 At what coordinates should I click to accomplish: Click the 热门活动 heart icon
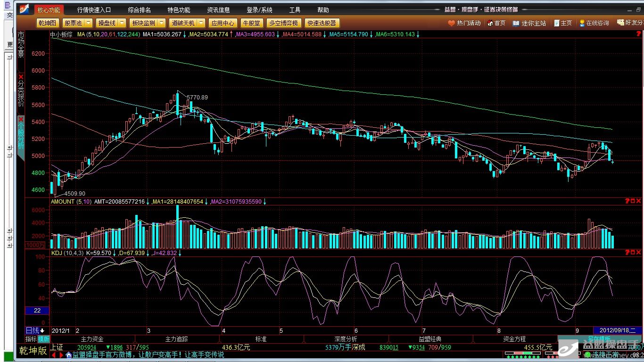click(451, 23)
